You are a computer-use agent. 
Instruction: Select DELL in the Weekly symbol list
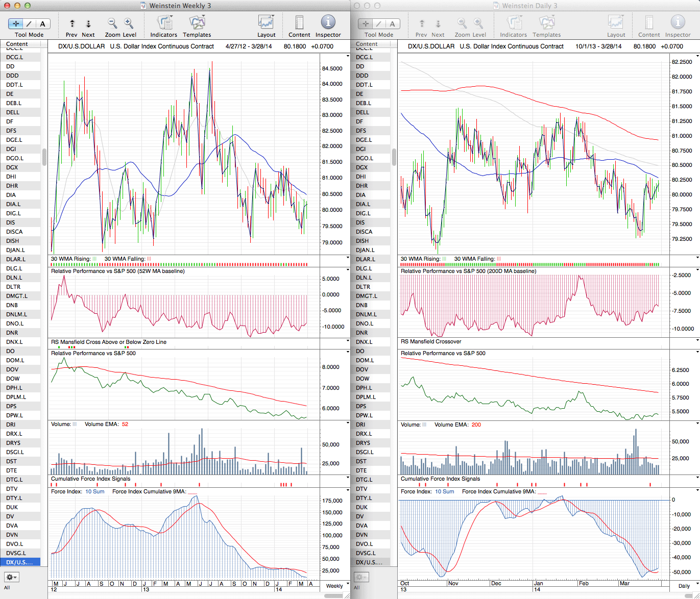(x=13, y=112)
